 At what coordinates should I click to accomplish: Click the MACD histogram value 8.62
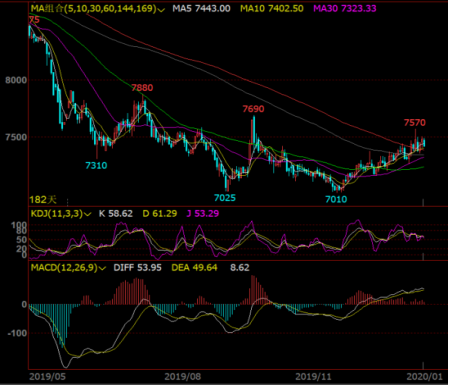click(240, 268)
